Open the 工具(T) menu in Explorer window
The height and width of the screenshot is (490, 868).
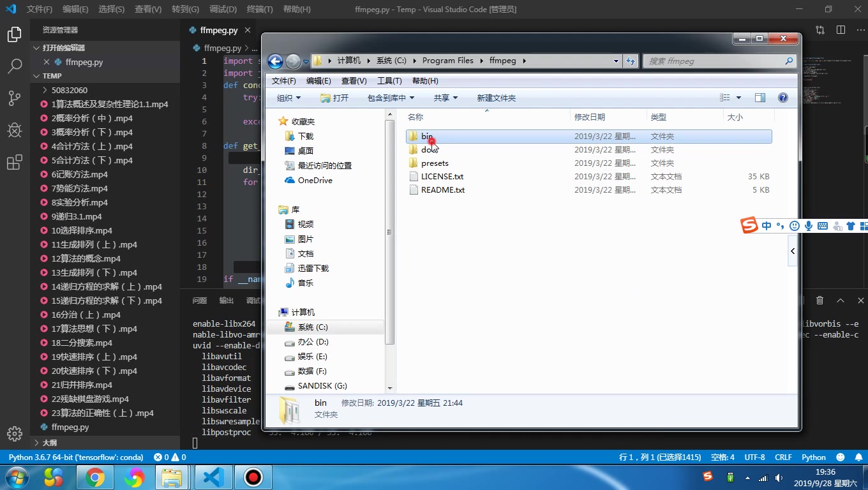[x=389, y=81]
